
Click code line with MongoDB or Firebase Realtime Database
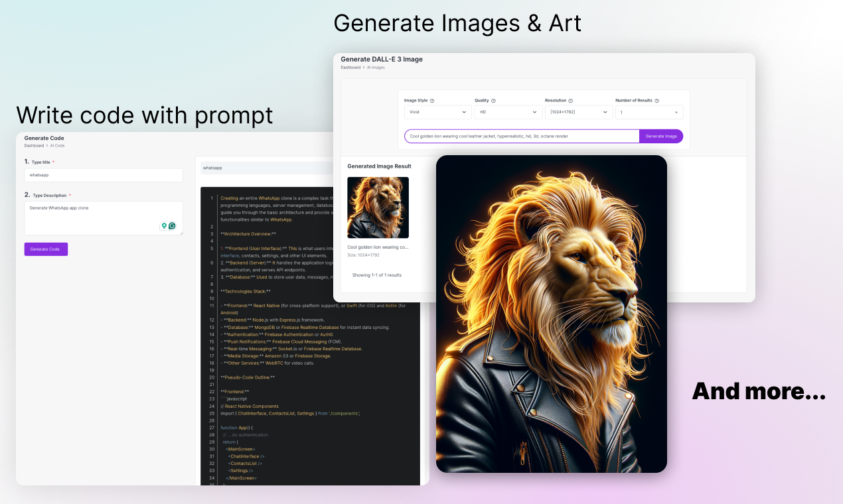(305, 327)
